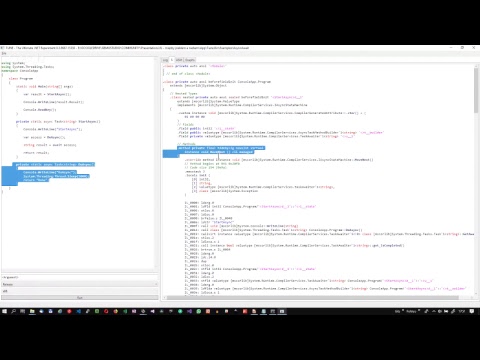The width and height of the screenshot is (480, 360).
Task: Click the '// Nested Types' comment
Action: click(184, 94)
